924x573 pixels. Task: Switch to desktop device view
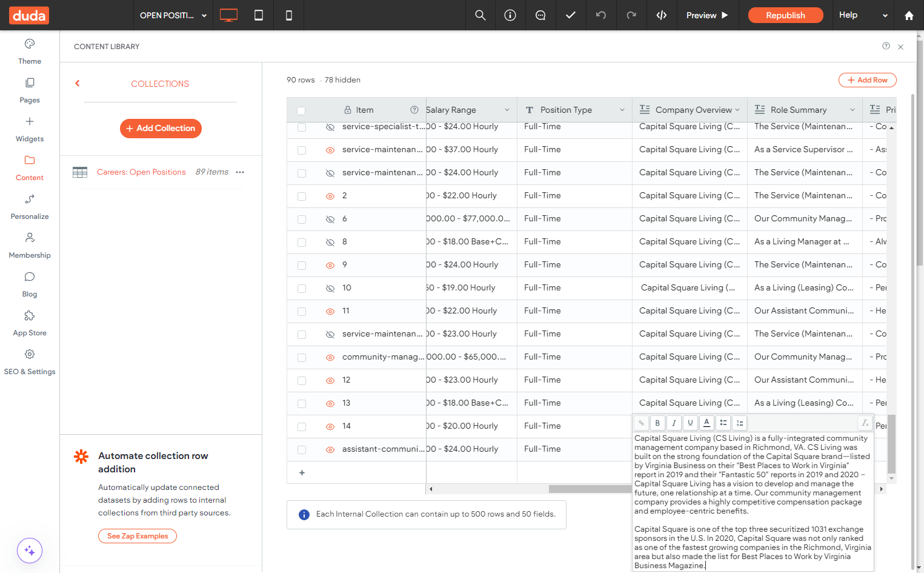coord(228,15)
